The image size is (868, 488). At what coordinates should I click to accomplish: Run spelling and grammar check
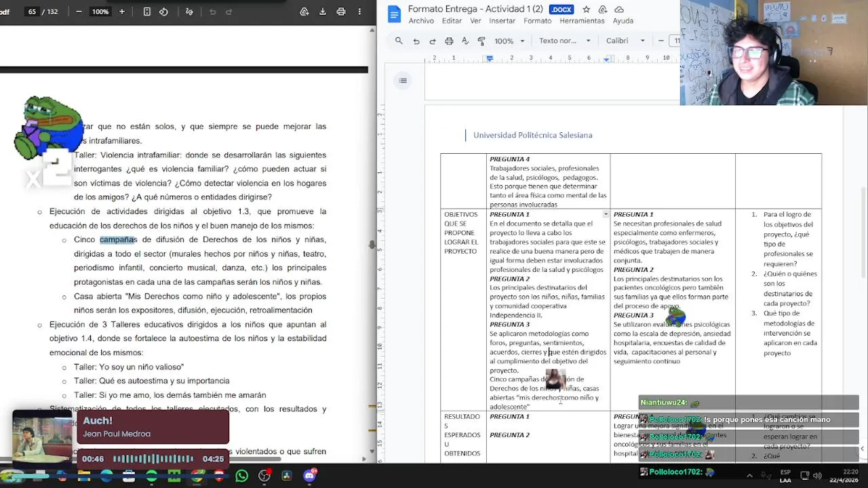(x=465, y=41)
